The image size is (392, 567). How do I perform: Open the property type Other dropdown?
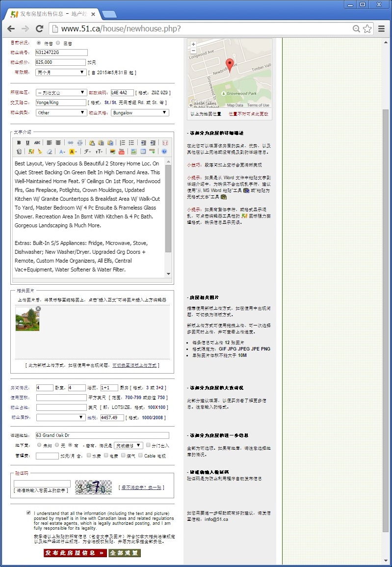(61, 112)
